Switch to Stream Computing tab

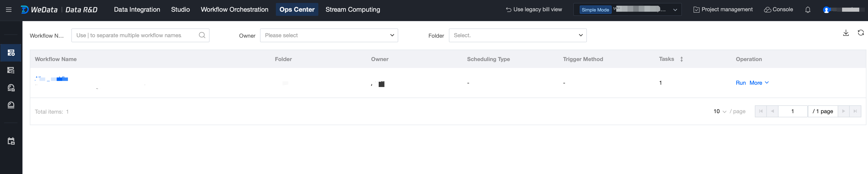click(353, 9)
